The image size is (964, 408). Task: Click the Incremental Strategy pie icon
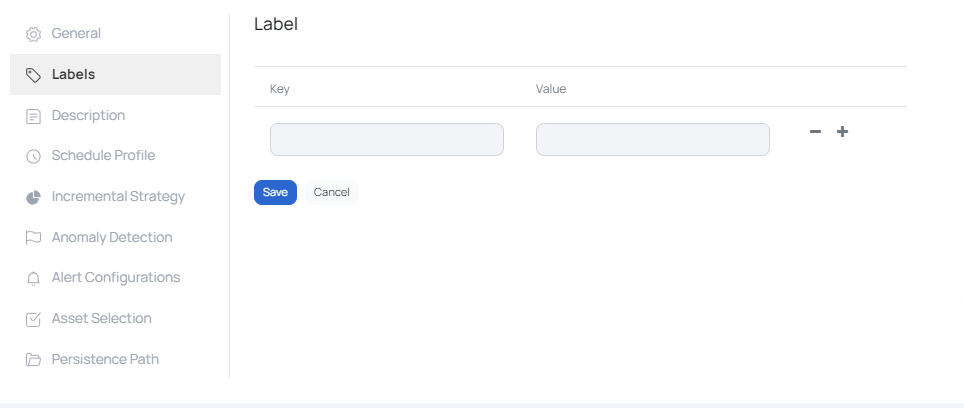point(33,197)
